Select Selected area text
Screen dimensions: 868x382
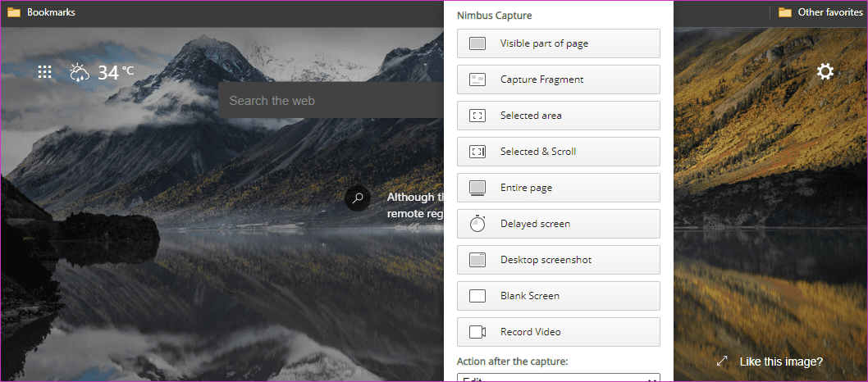tap(531, 116)
